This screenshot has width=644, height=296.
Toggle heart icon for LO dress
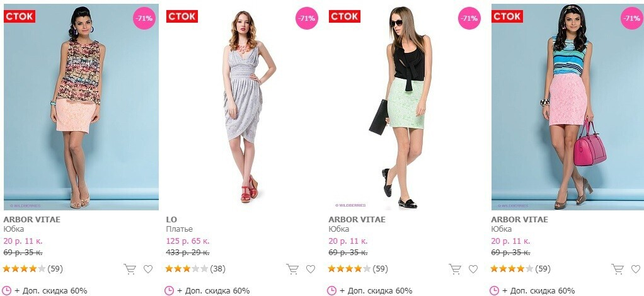[x=311, y=269]
